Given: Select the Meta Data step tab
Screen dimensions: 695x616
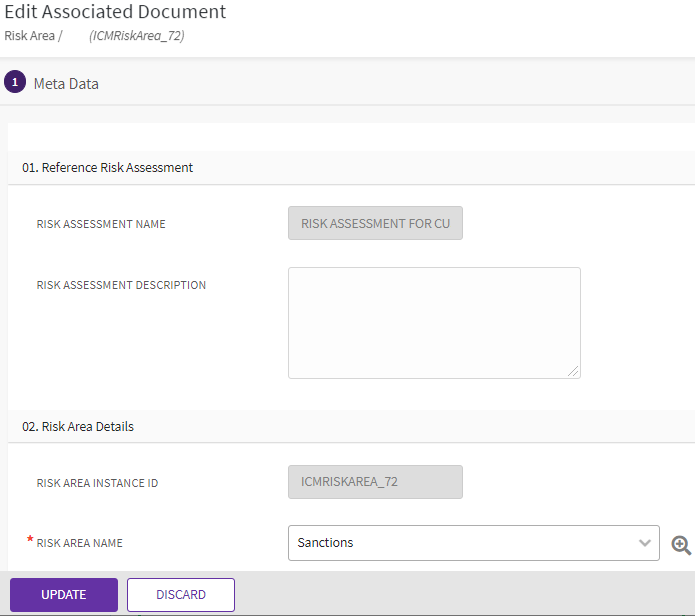Looking at the screenshot, I should click(x=66, y=84).
